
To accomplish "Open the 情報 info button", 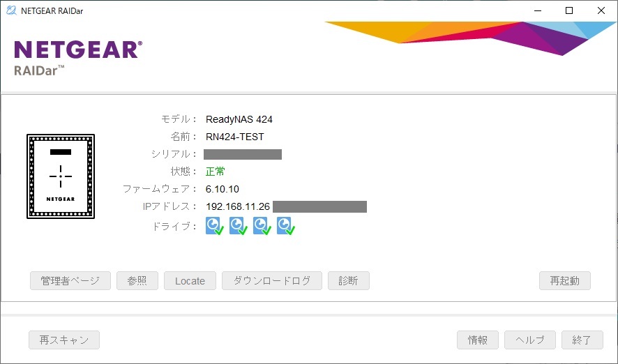I will click(x=478, y=340).
